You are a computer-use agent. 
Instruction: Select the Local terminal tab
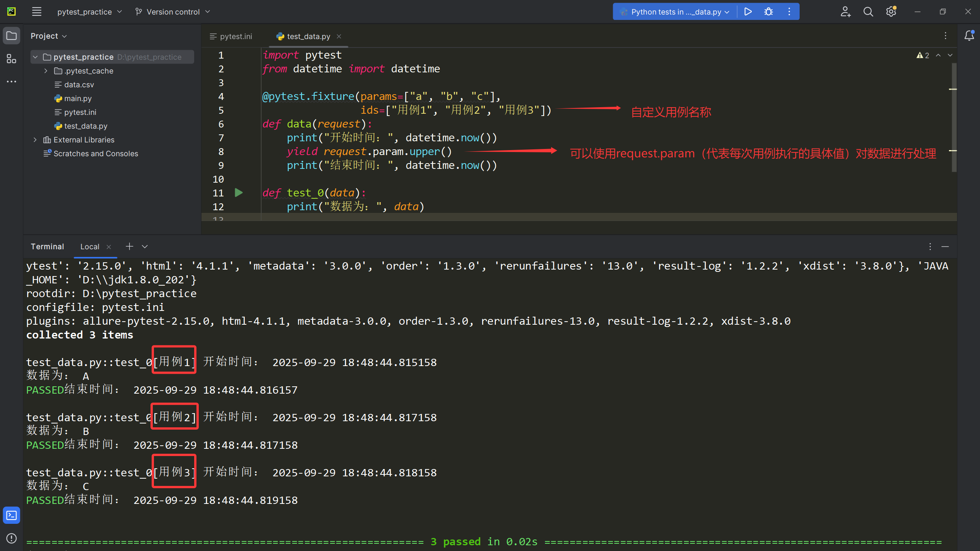90,247
